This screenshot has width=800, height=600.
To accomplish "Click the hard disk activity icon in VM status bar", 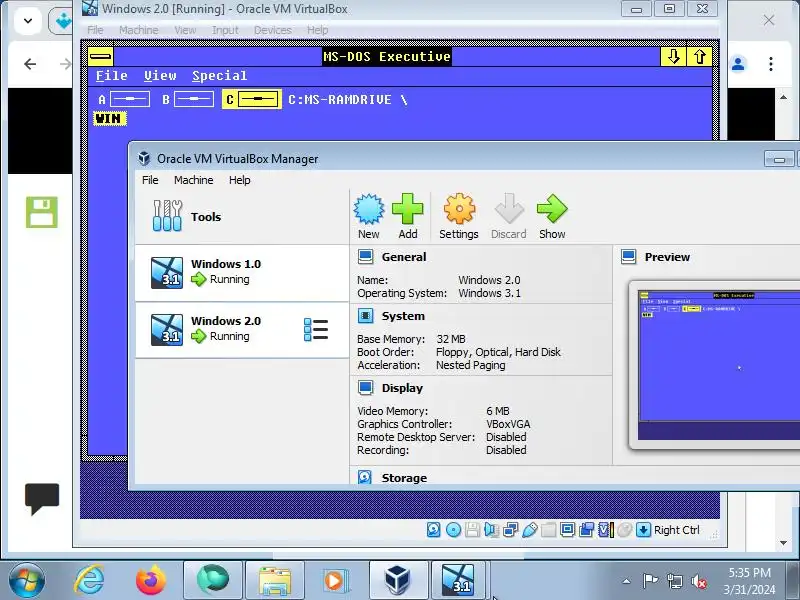I will coord(434,530).
